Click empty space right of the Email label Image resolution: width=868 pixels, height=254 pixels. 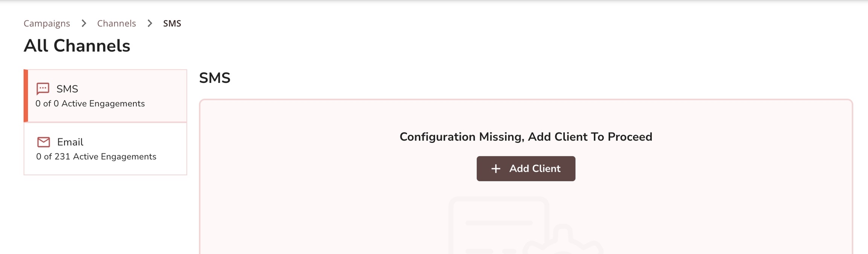click(136, 142)
